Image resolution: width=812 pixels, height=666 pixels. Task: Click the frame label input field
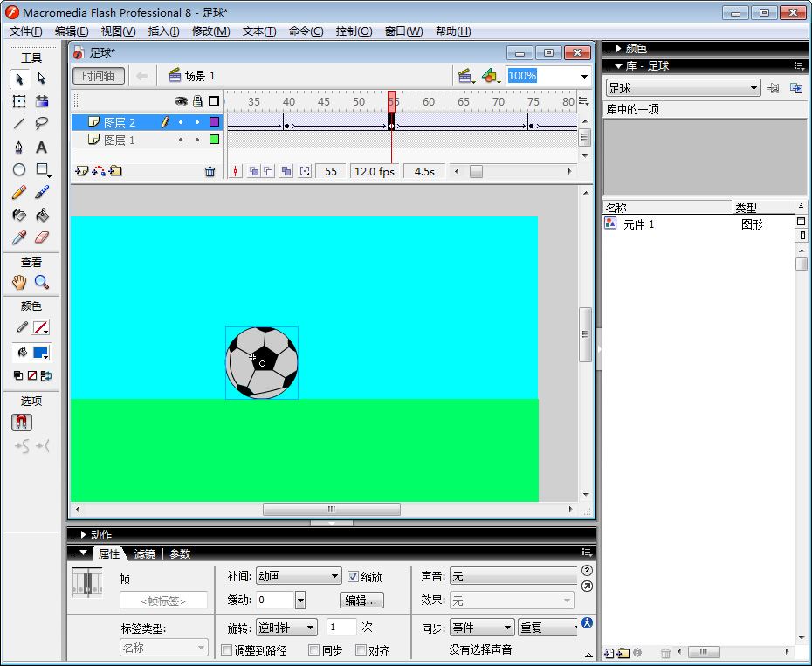163,601
